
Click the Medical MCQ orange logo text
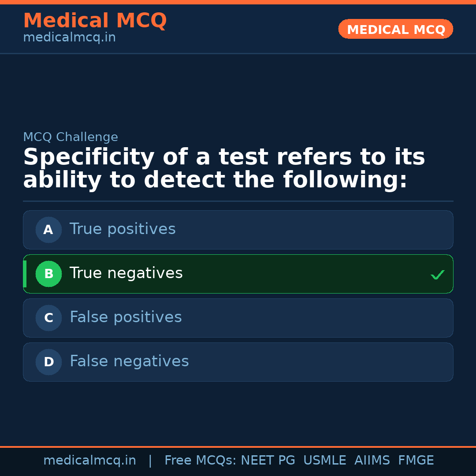pyautogui.click(x=95, y=20)
